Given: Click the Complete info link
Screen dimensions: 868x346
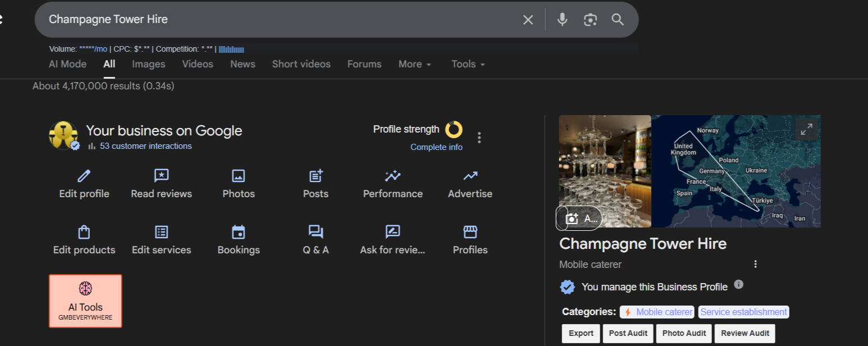Looking at the screenshot, I should click(436, 147).
